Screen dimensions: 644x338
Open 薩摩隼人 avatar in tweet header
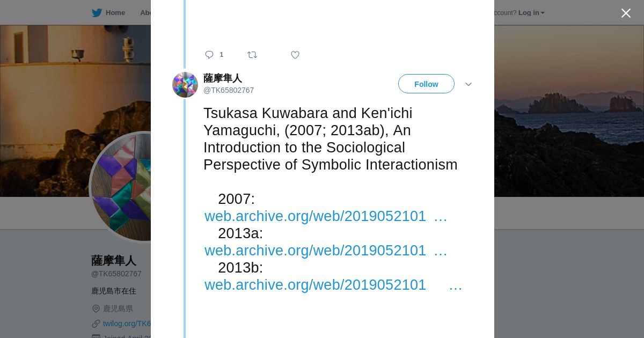coord(185,85)
